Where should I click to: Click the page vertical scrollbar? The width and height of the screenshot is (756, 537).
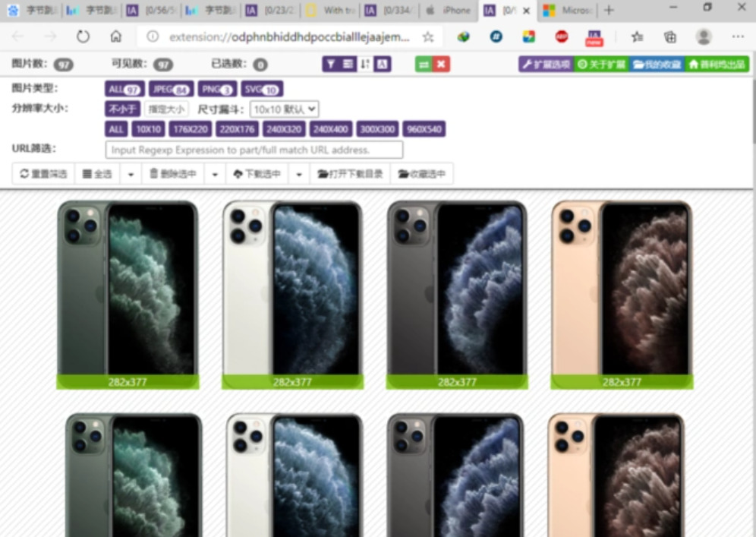click(754, 111)
